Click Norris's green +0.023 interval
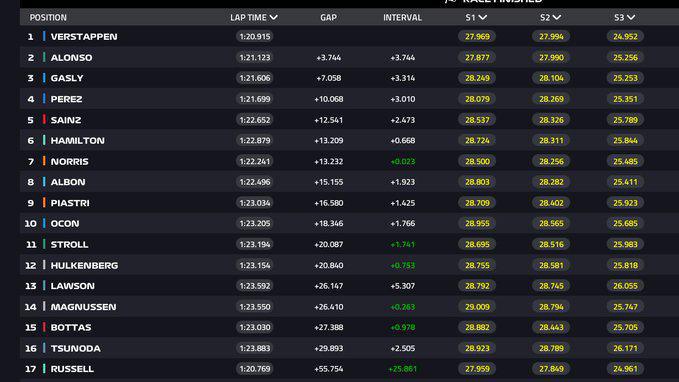This screenshot has width=679, height=382. click(403, 162)
